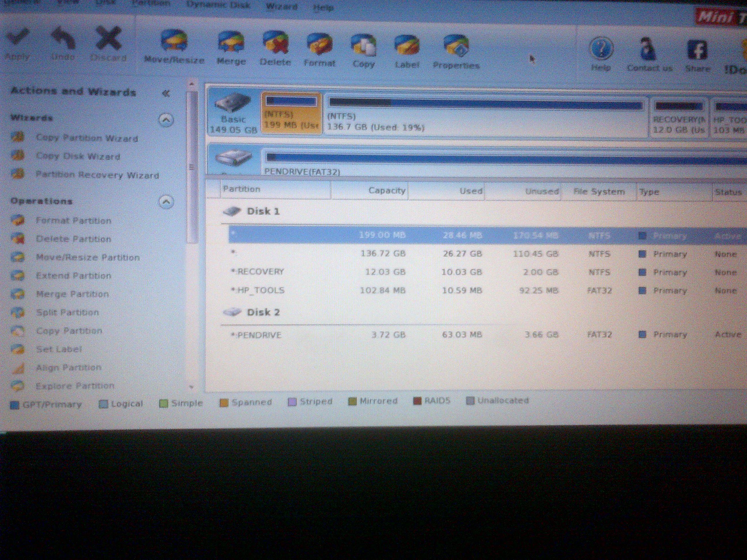Image resolution: width=747 pixels, height=560 pixels.
Task: Select the PENDRIVE(FAT32) partition block
Action: click(505, 163)
